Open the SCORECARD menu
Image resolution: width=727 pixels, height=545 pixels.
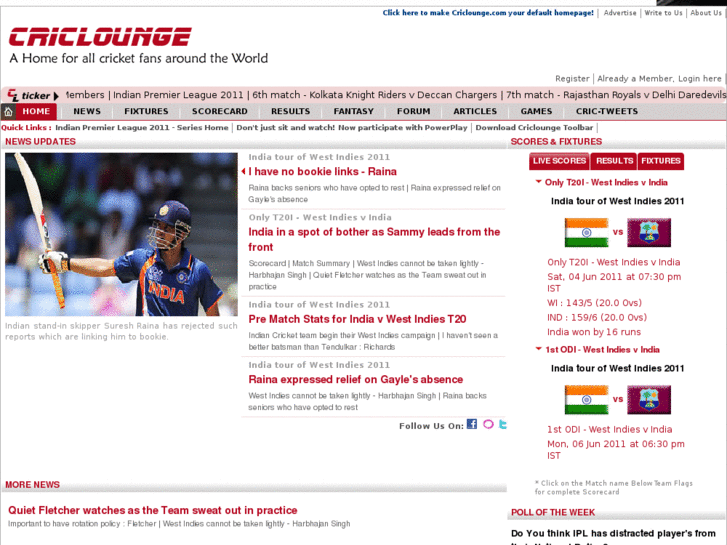click(x=220, y=111)
